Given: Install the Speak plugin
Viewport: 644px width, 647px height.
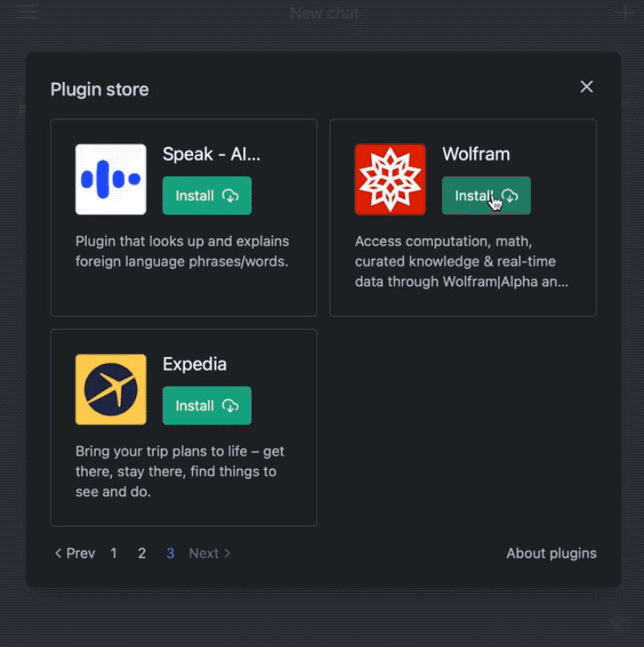Looking at the screenshot, I should (x=207, y=196).
